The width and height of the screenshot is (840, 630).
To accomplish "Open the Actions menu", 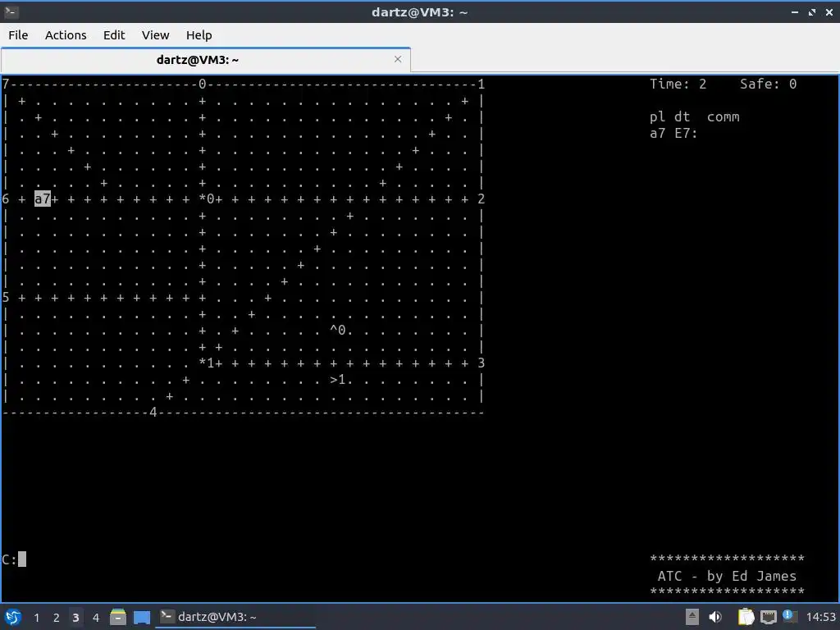I will coord(66,34).
